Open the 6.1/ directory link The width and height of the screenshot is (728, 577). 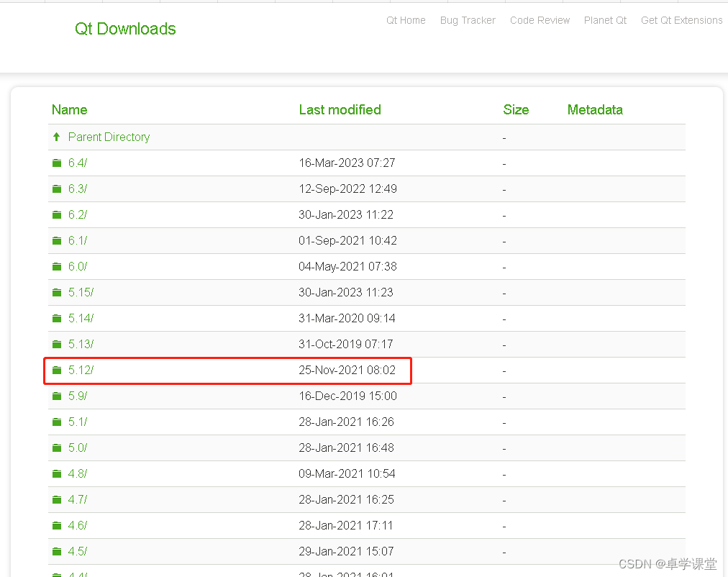click(x=78, y=241)
